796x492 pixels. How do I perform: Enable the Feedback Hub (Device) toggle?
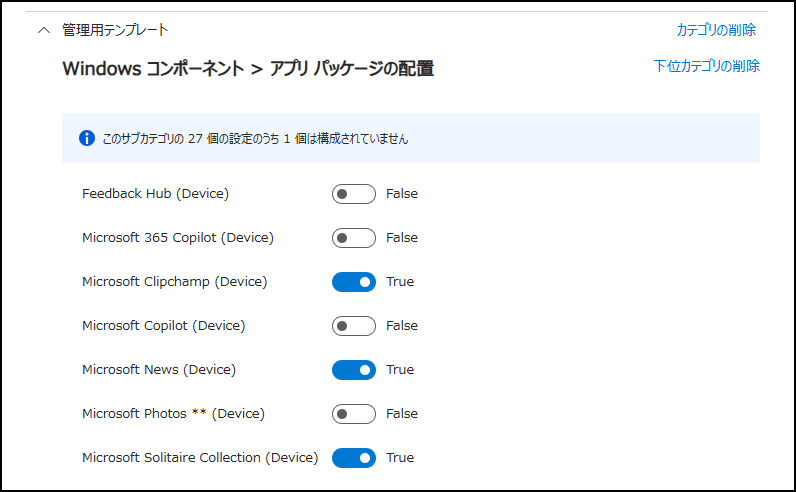point(354,194)
